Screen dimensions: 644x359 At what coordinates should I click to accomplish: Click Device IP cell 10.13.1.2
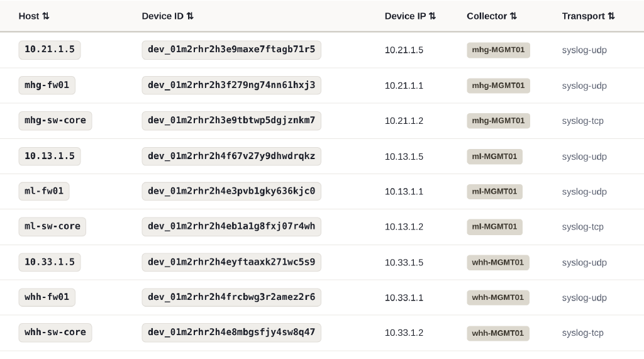coord(404,227)
